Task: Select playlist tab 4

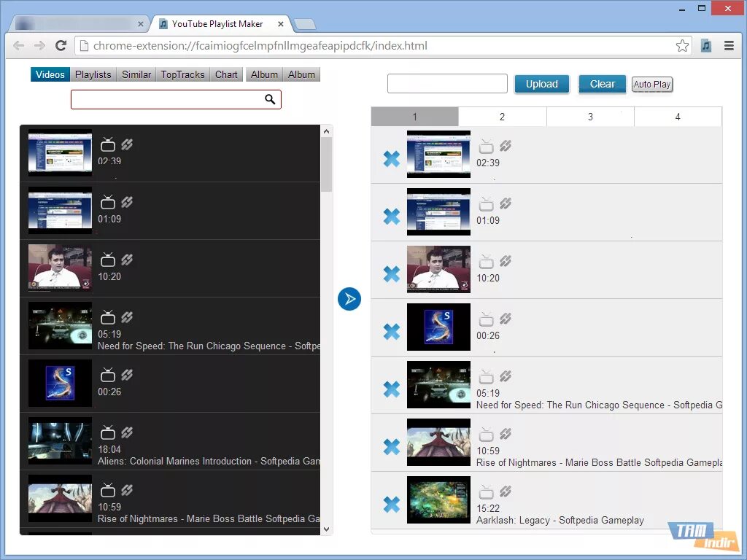Action: pos(678,117)
